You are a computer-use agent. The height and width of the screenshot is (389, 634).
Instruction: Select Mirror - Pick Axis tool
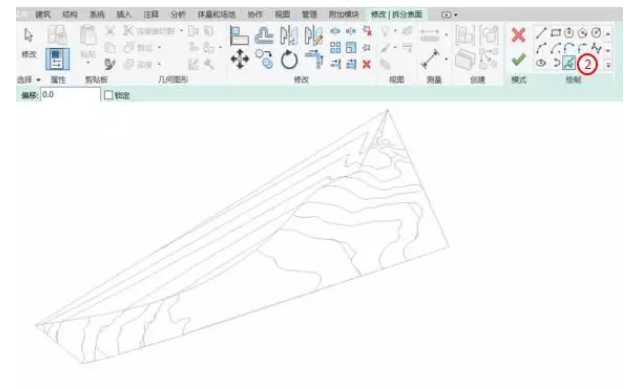coord(289,35)
